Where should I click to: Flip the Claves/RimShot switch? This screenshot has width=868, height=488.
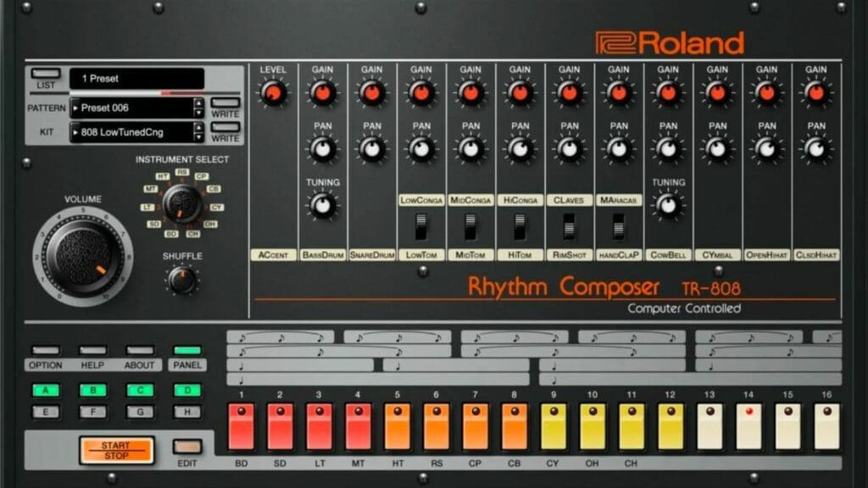pyautogui.click(x=569, y=227)
